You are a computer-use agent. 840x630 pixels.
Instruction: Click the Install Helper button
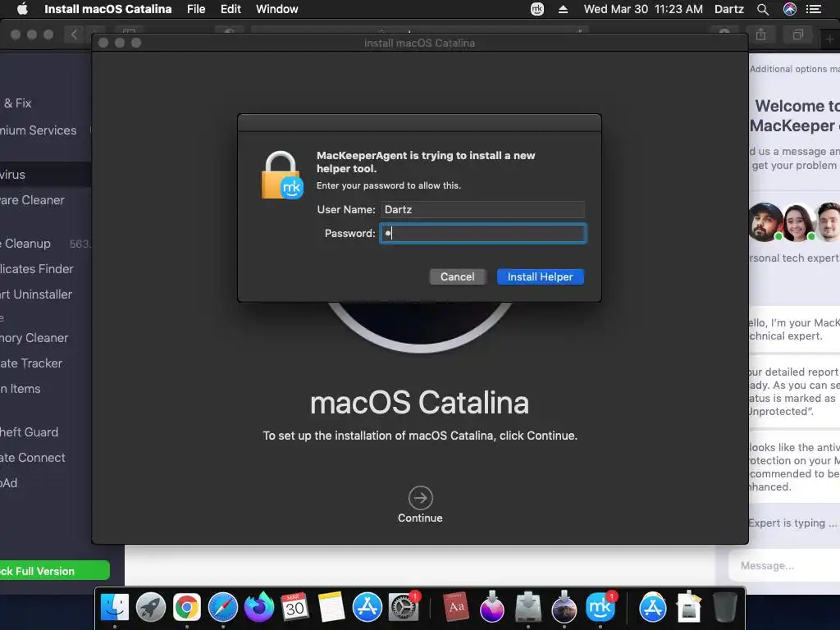(540, 277)
